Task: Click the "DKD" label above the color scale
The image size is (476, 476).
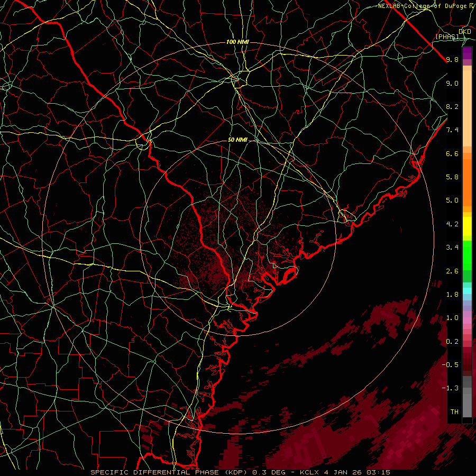Action: (x=465, y=32)
